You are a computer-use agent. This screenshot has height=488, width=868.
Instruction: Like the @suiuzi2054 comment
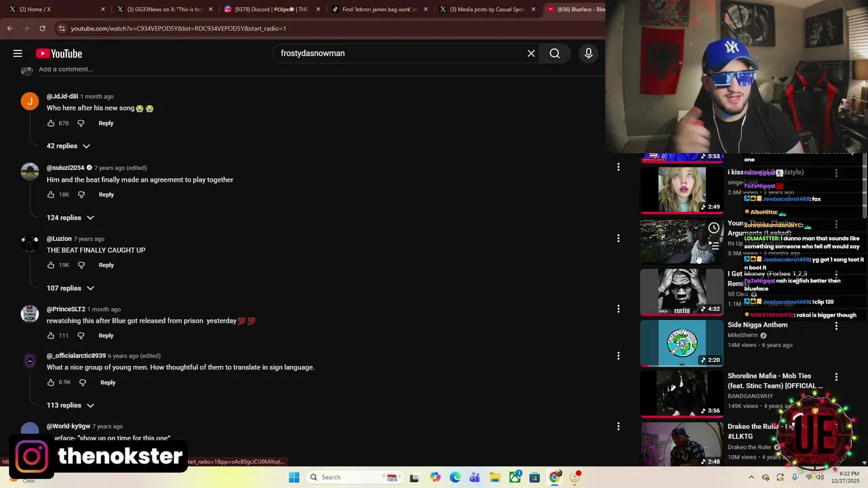coord(51,195)
